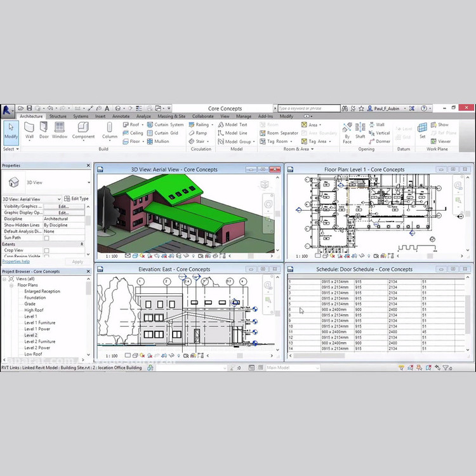The image size is (476, 476).
Task: Choose the Column tool
Action: [x=110, y=129]
